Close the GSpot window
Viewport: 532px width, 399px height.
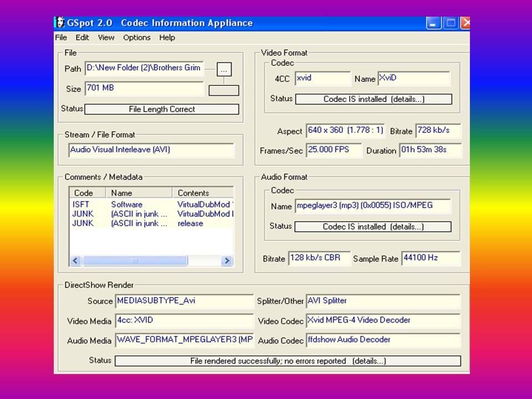click(x=465, y=23)
